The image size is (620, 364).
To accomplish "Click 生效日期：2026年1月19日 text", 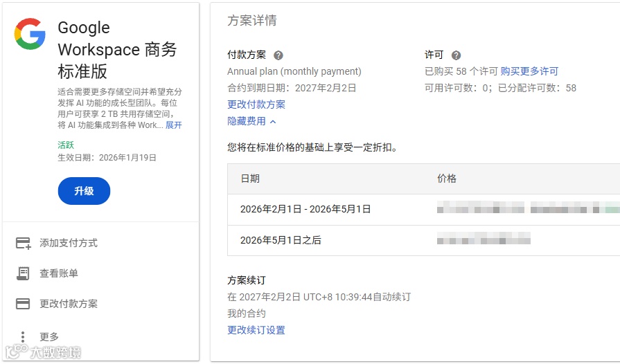I will (x=107, y=158).
